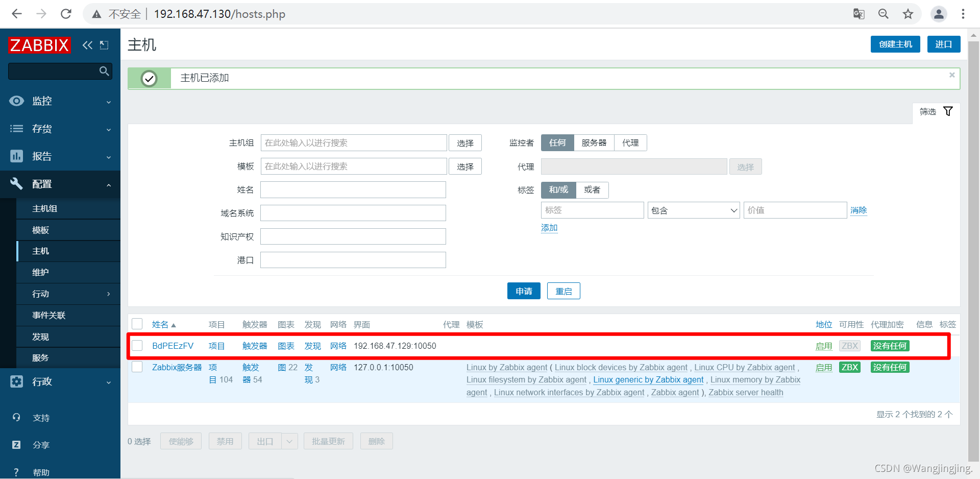The image size is (980, 479).
Task: Click the configuration wrench icon
Action: (x=16, y=184)
